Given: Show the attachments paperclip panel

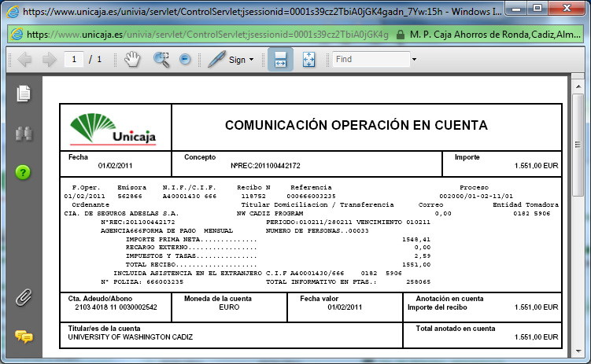Looking at the screenshot, I should 24,297.
